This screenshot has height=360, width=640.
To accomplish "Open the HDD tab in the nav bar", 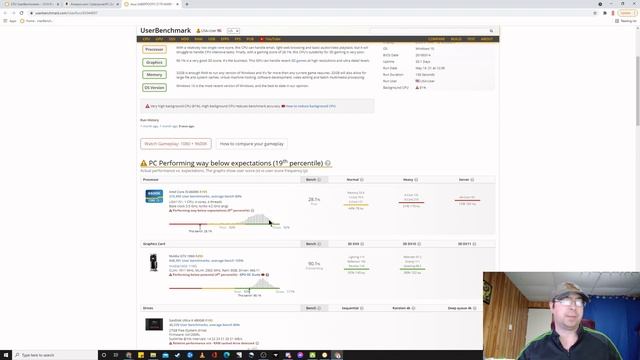I will 185,39.
